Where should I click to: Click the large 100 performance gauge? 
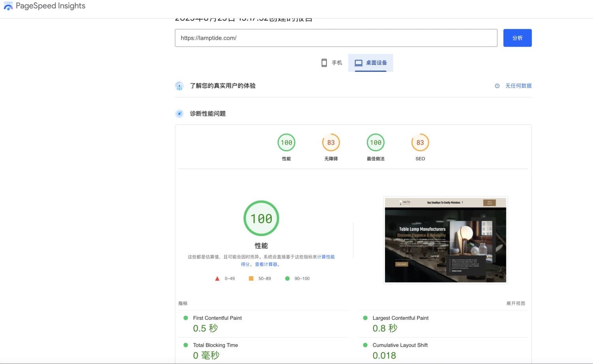click(x=261, y=219)
